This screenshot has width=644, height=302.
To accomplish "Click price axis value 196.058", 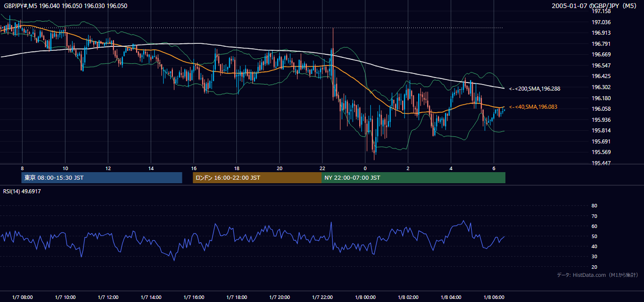I will coord(601,109).
